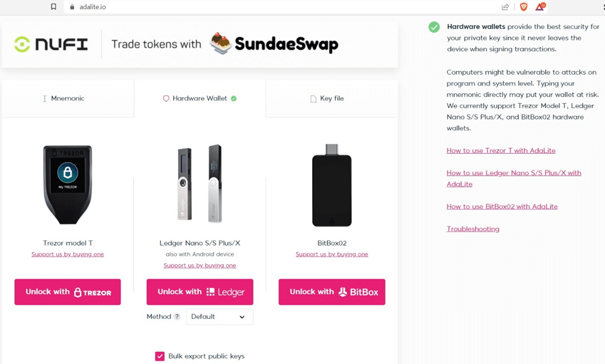The height and width of the screenshot is (364, 605).
Task: Click the share page icon
Action: [505, 7]
